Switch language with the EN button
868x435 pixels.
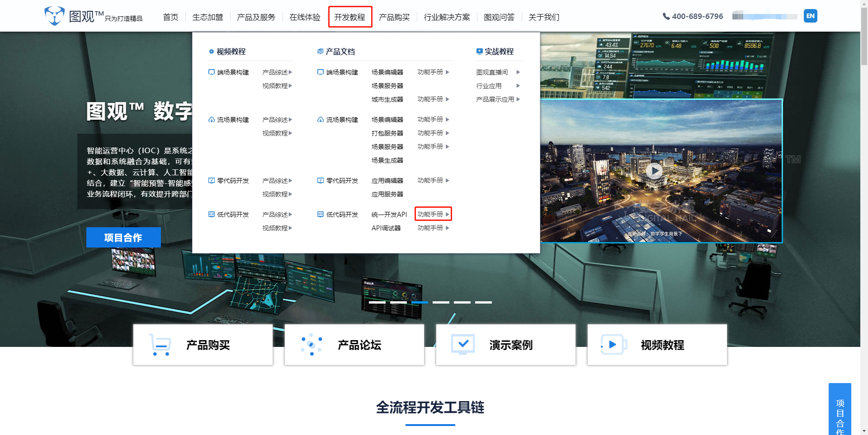[x=810, y=16]
